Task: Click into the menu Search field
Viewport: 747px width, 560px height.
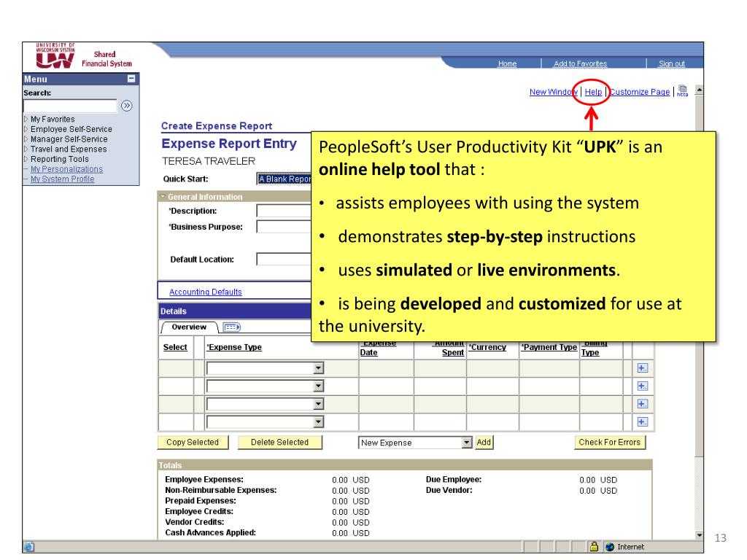Action: coord(70,106)
